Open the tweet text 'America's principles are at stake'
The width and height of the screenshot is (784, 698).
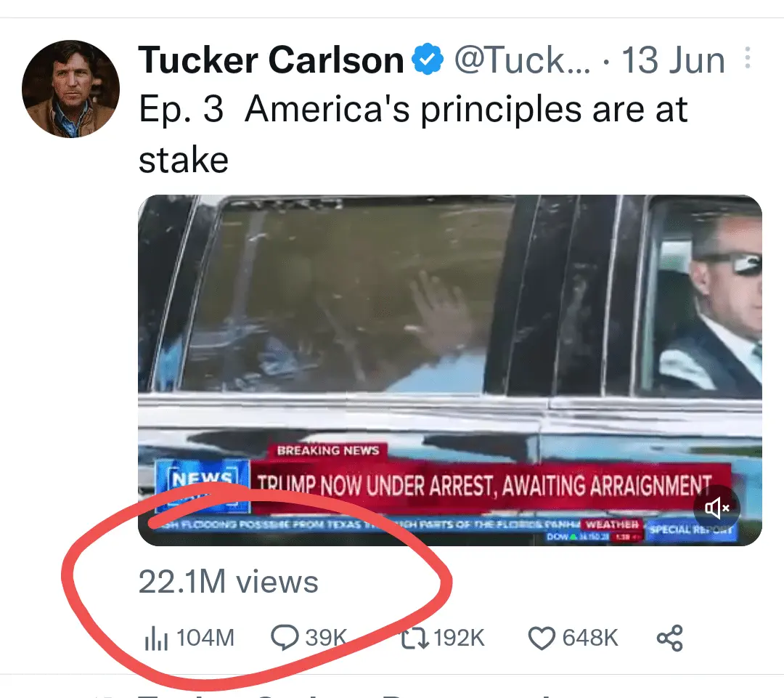(x=413, y=134)
